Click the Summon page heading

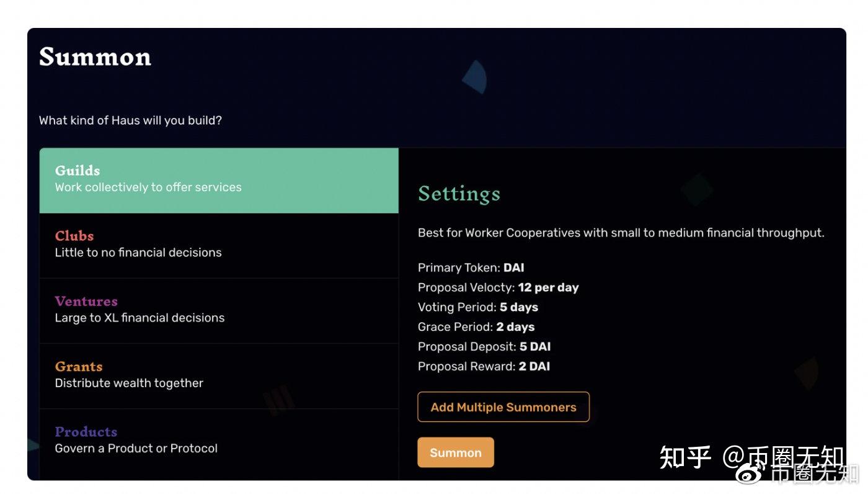95,57
